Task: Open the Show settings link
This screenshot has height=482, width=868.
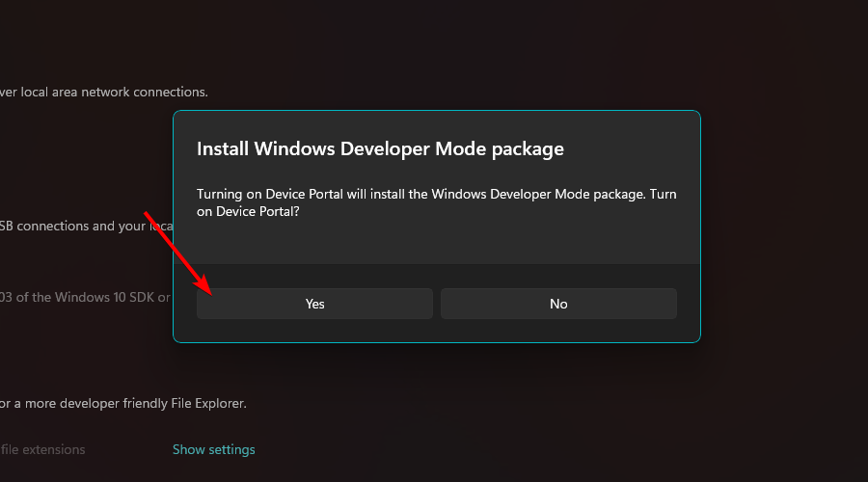Action: coord(213,449)
